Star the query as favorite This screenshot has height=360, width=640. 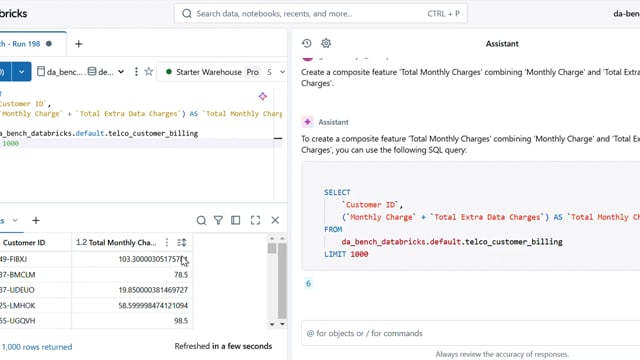149,72
